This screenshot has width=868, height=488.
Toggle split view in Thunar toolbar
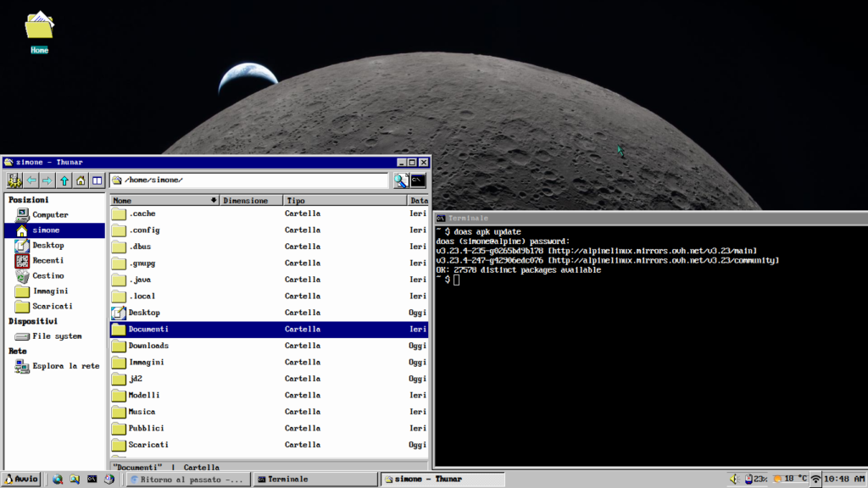point(97,180)
